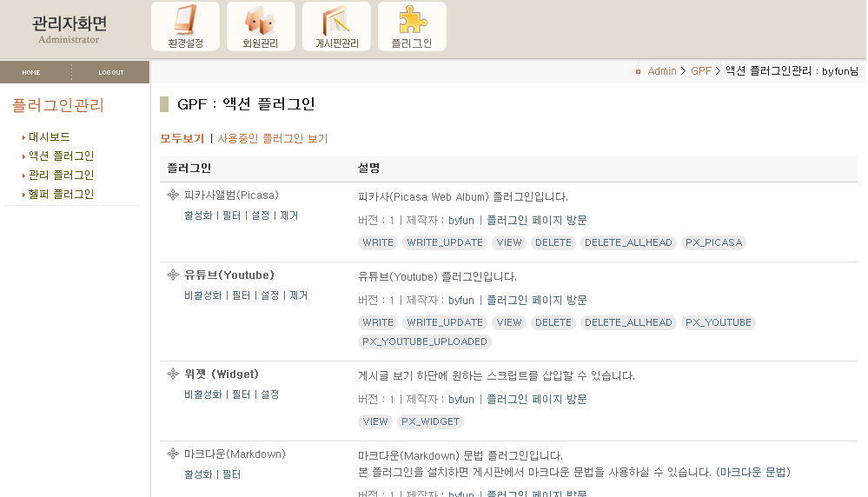The height and width of the screenshot is (497, 868).
Task: Click WRITE_UPDATE tag in Picasa row
Action: tap(445, 242)
